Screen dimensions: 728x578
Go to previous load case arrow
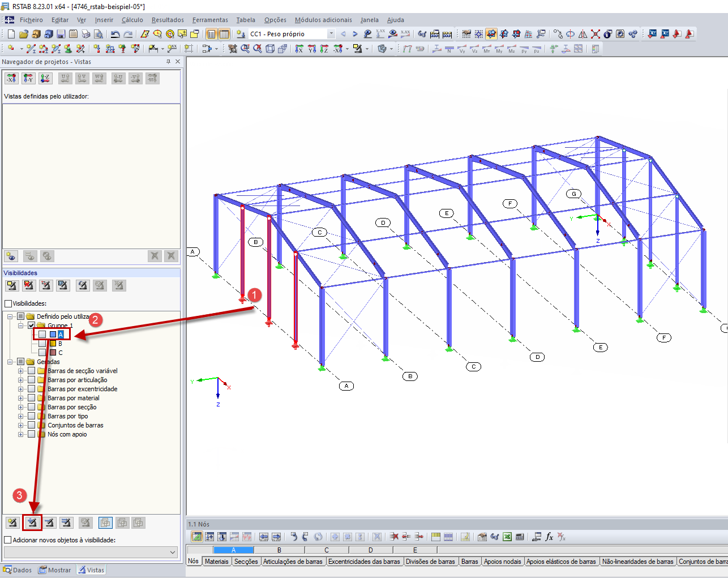coord(343,34)
